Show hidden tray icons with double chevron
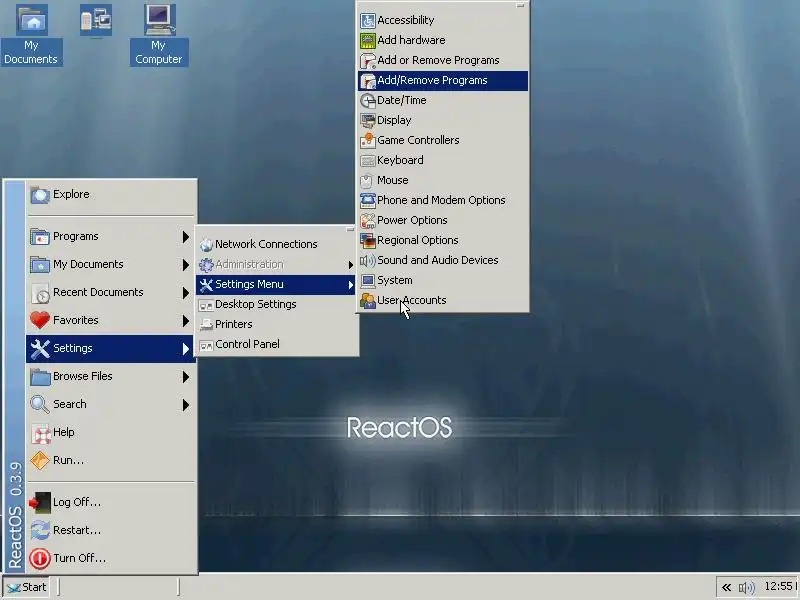Viewport: 800px width, 600px height. (x=727, y=588)
